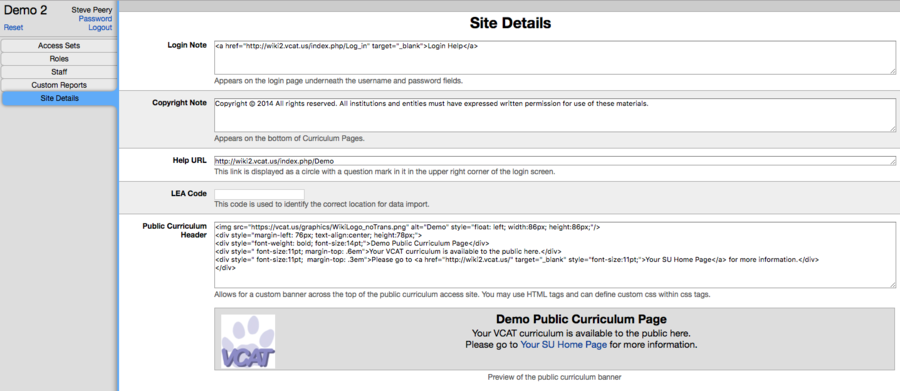The height and width of the screenshot is (391, 900).
Task: Click the Your SU Home Page link in the preview
Action: 563,345
